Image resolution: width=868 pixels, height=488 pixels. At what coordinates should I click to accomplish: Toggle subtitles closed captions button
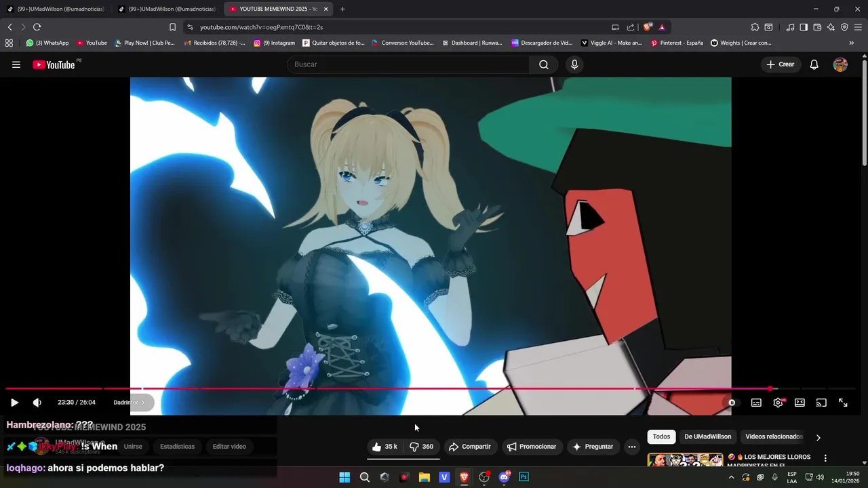point(756,403)
